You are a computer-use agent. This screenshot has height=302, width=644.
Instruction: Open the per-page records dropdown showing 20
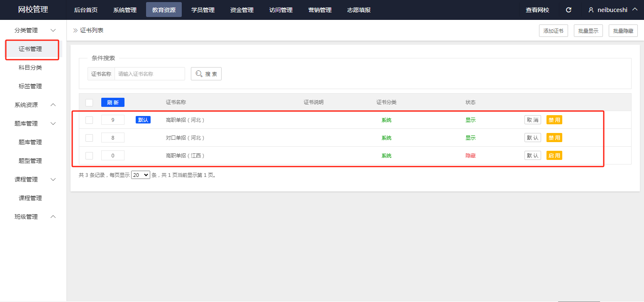[x=141, y=175]
